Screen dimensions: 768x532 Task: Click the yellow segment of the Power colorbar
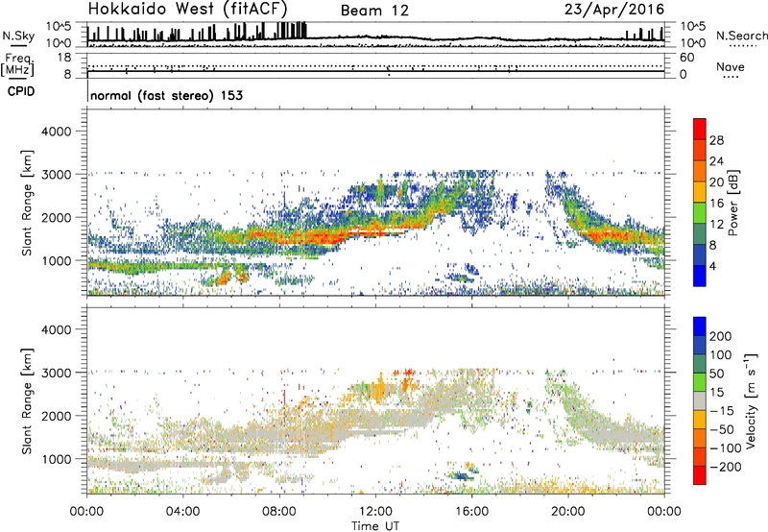[x=700, y=191]
